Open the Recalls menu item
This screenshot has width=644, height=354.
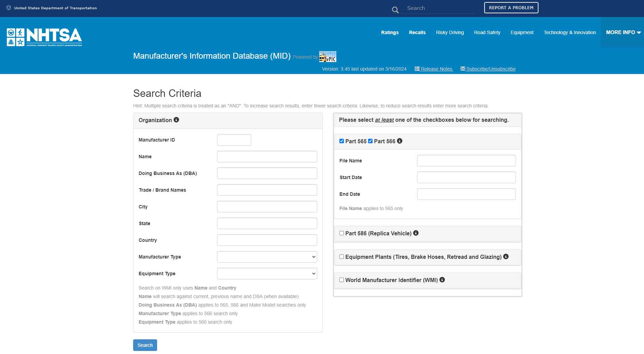coord(417,32)
